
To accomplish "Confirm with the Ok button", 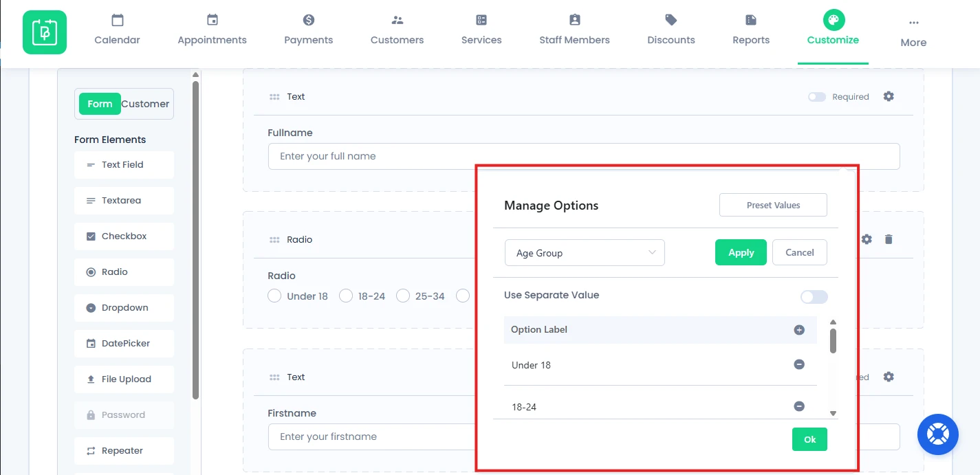I will coord(809,439).
